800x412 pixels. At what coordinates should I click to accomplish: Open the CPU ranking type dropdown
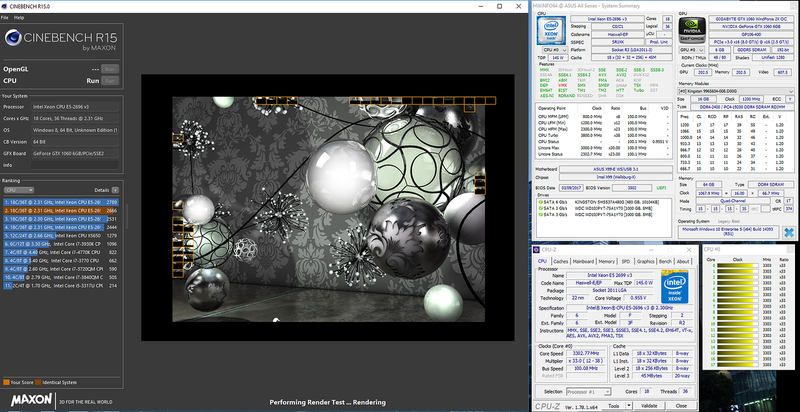click(19, 190)
